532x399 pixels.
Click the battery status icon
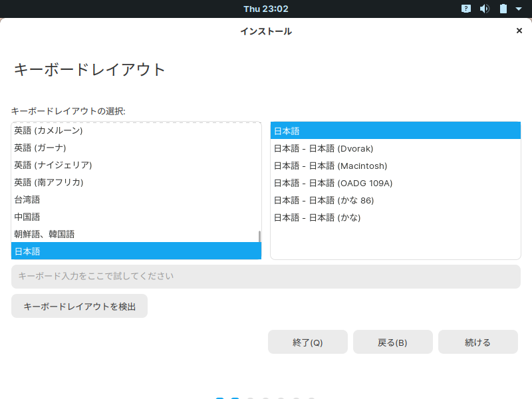pos(503,9)
